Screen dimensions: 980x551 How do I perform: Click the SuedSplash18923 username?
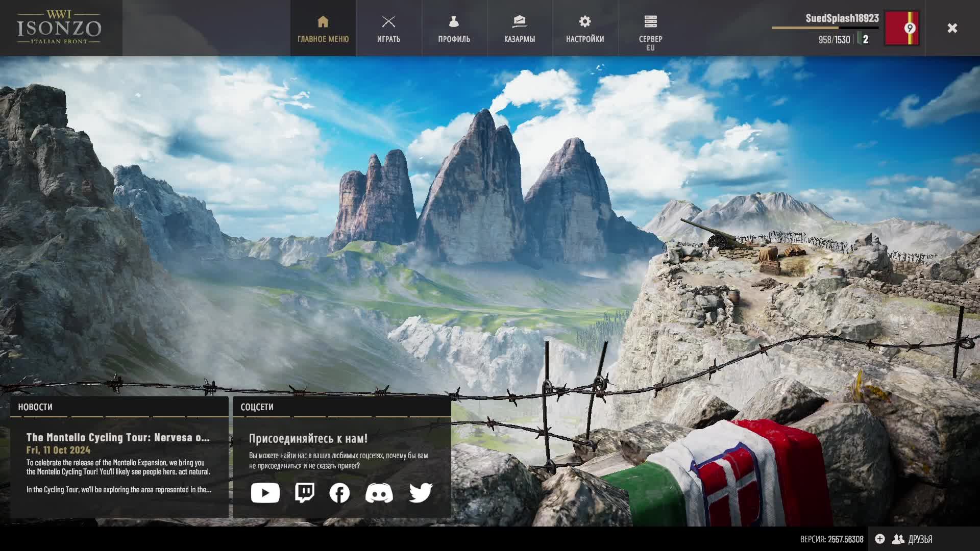(x=842, y=18)
